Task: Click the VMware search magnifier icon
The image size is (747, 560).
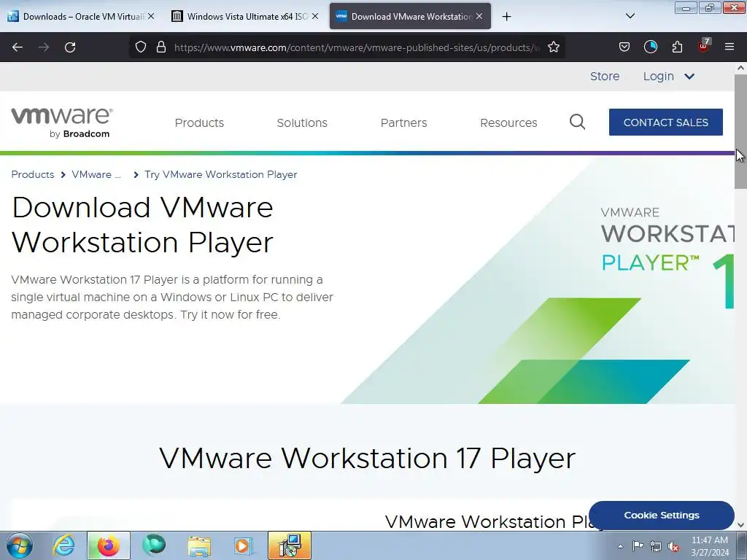Action: (x=578, y=122)
